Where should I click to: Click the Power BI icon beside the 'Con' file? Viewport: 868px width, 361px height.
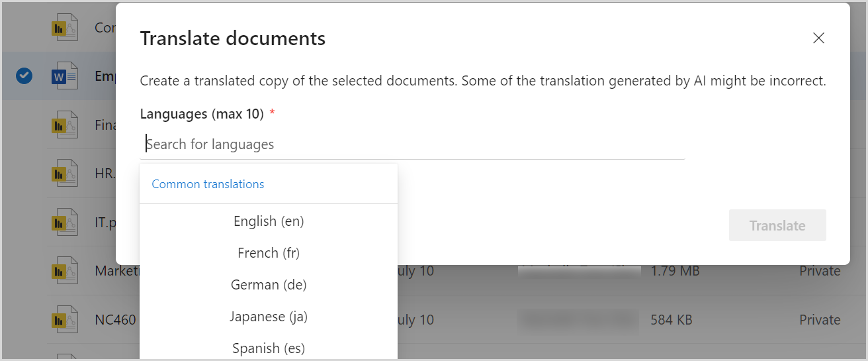(65, 28)
